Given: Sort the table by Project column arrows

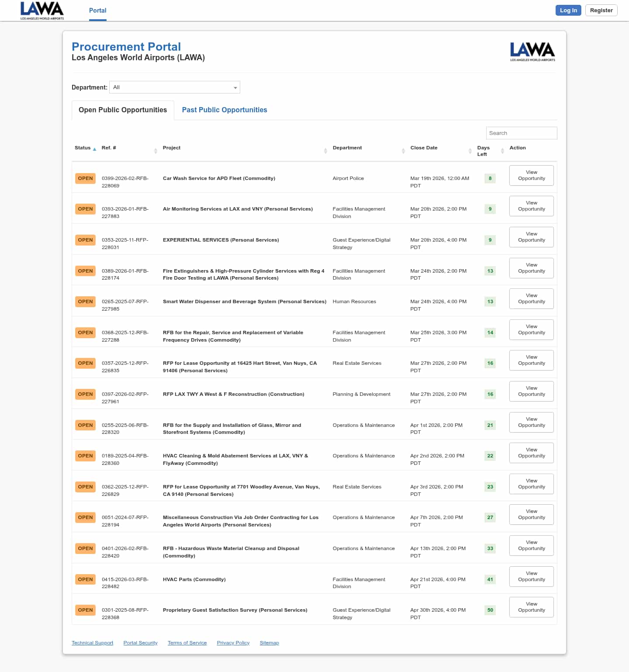Looking at the screenshot, I should pos(325,151).
